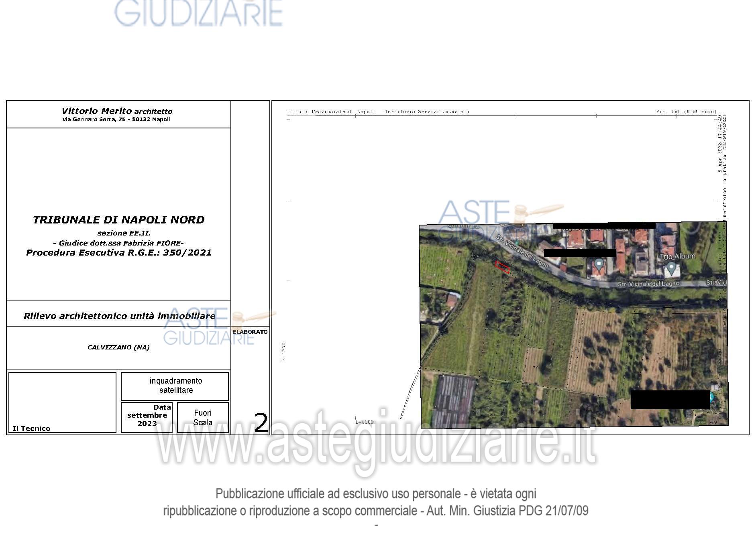Click the slanted "Str. Vicinale del Lagno" road label
756x534 pixels.
point(522,251)
